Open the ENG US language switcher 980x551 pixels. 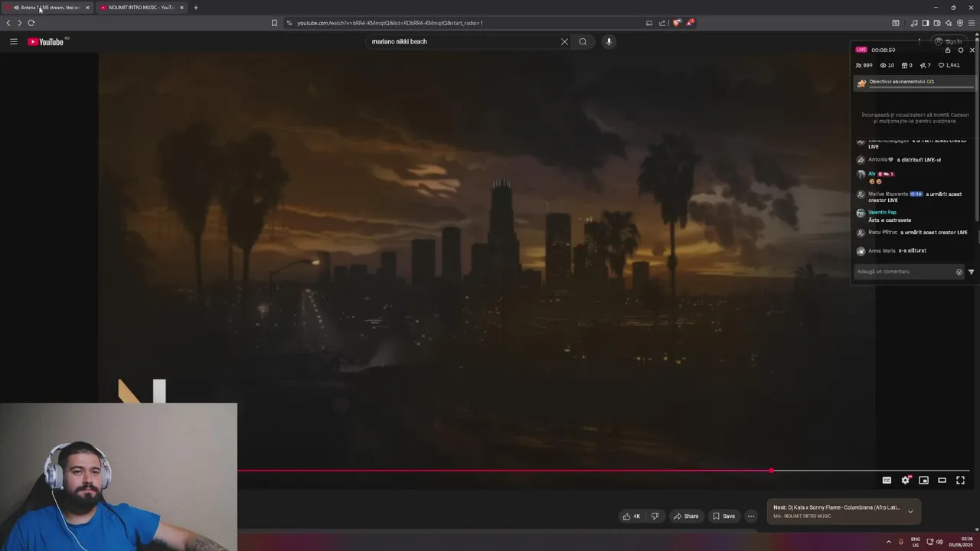click(x=915, y=542)
